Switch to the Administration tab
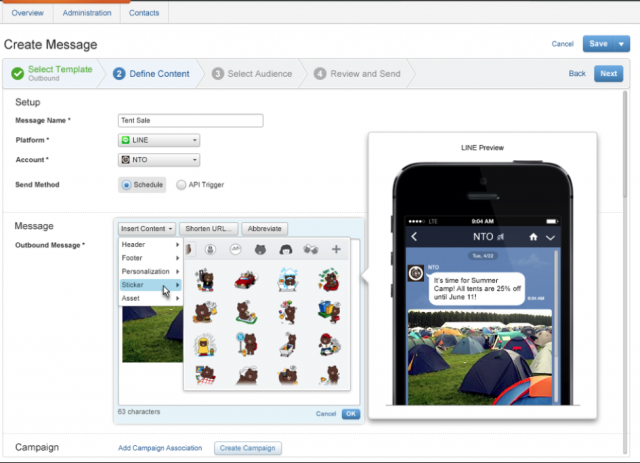 (87, 13)
